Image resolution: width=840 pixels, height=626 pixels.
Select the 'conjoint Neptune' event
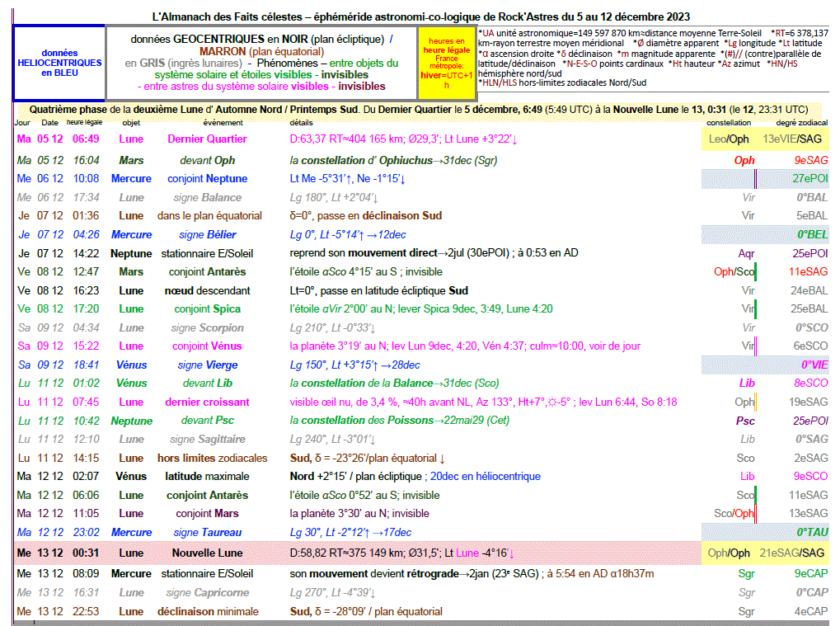[x=208, y=178]
